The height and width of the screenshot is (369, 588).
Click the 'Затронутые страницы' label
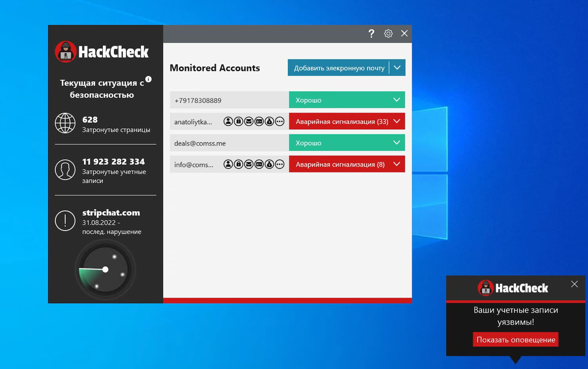116,130
